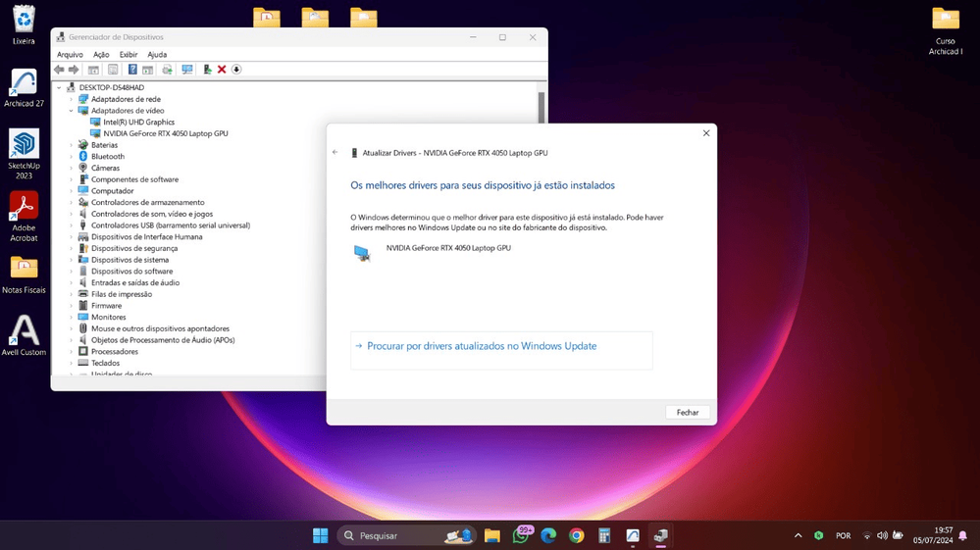Click the blue Help question-mark icon
The height and width of the screenshot is (550, 980).
click(132, 70)
